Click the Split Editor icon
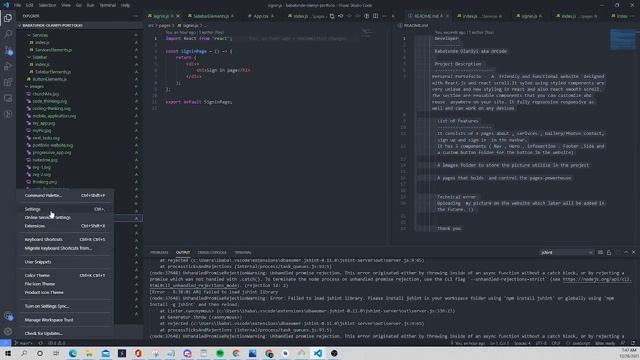640x360 pixels. coord(375,16)
